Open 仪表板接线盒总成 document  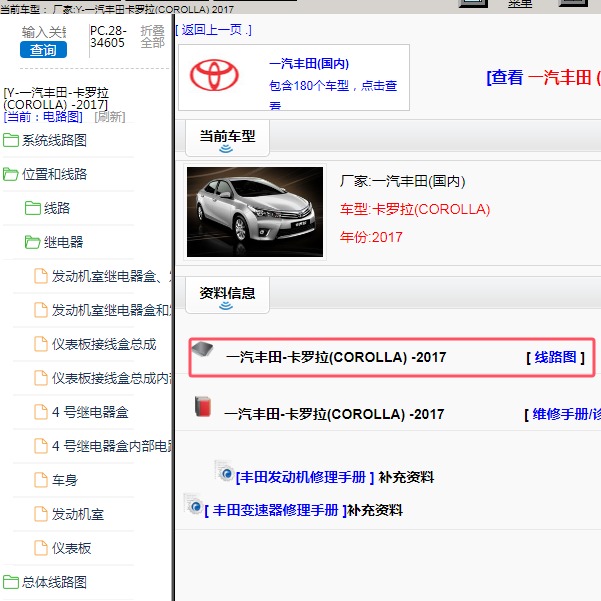coord(104,344)
